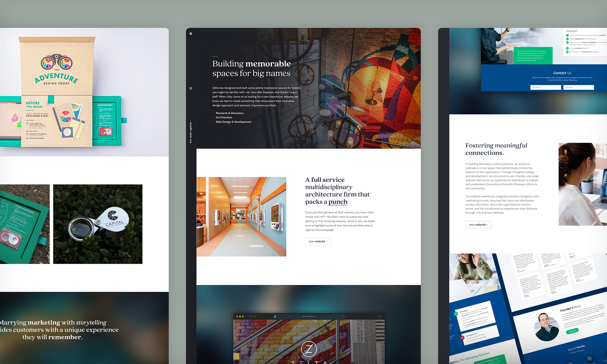
Task: Click the vertical "let's work together" link
Action: coord(191,132)
